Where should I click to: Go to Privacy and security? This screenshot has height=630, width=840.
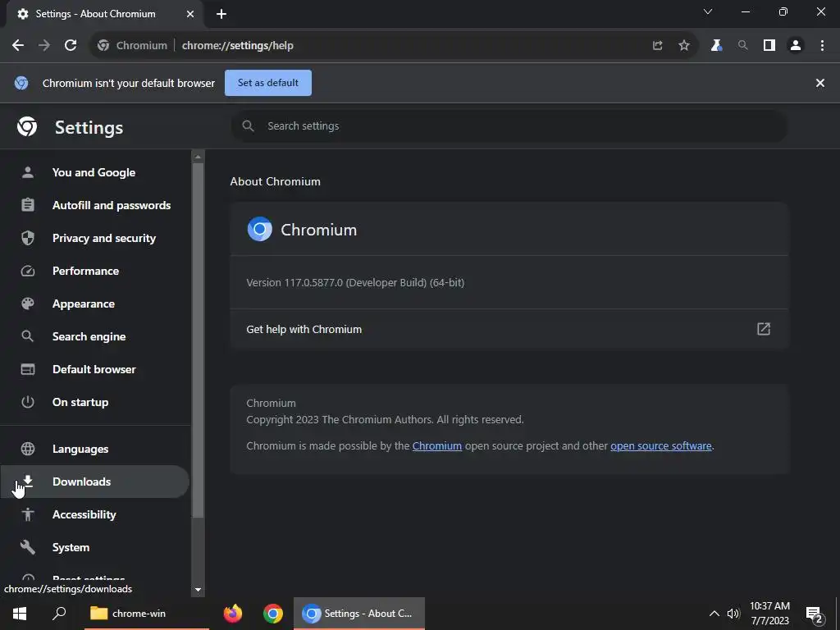coord(104,238)
